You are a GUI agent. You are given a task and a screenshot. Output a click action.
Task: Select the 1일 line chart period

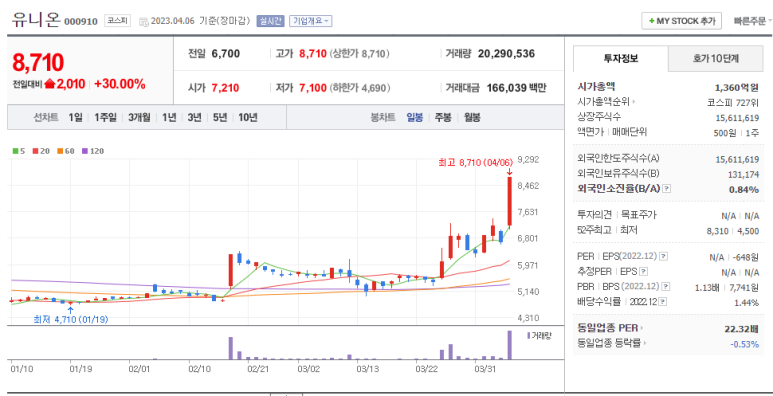coord(75,117)
